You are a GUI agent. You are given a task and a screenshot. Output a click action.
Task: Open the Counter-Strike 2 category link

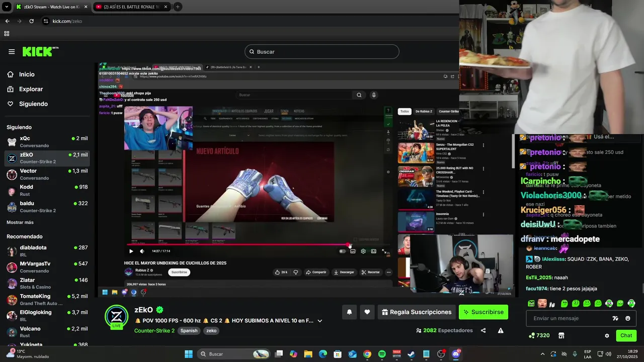[x=154, y=331]
